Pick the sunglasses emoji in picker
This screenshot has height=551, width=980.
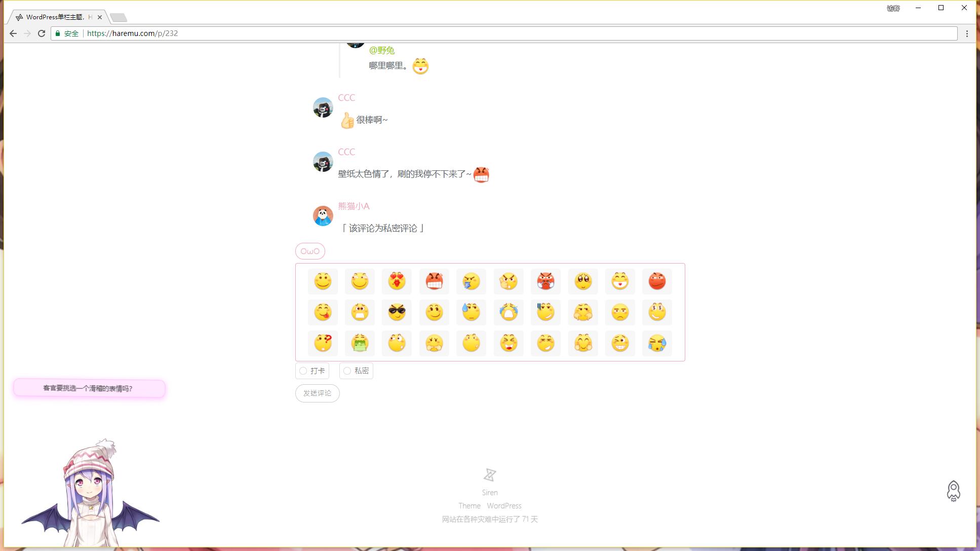[397, 312]
